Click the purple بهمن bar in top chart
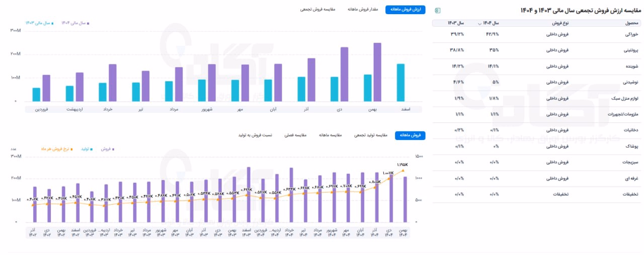 377,72
